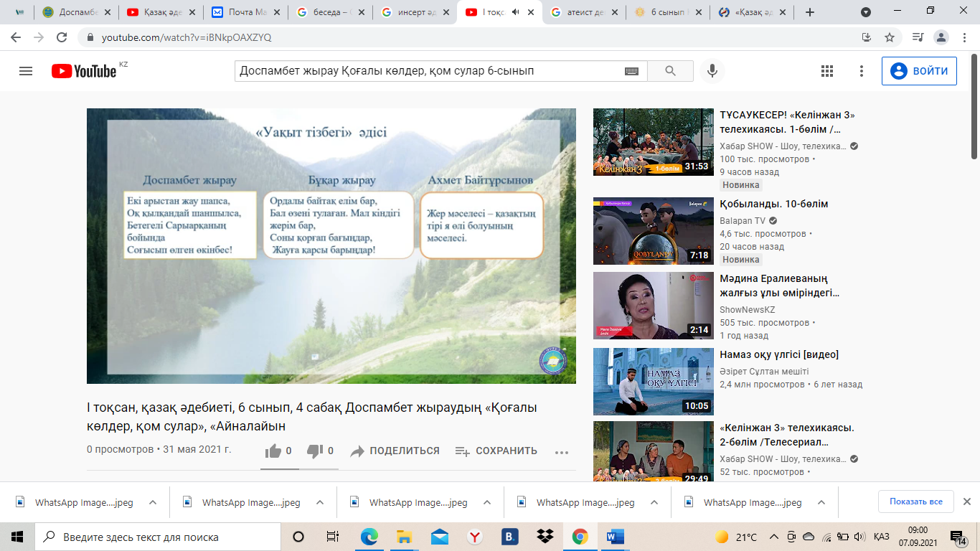
Task: Open the YouTube hamburger guide menu
Action: [x=26, y=71]
